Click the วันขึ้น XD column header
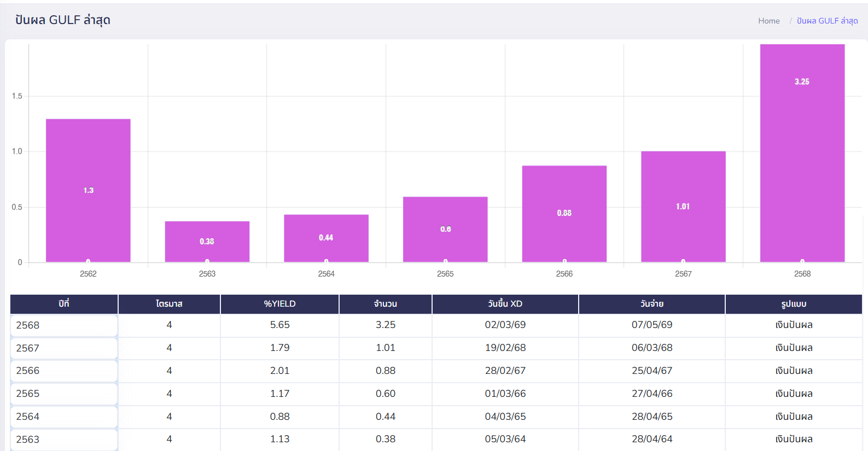Screen dimensions: 868x451 click(505, 304)
